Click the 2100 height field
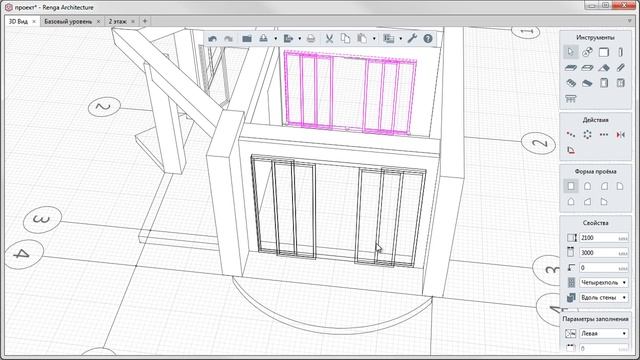This screenshot has height=360, width=640. pyautogui.click(x=604, y=238)
